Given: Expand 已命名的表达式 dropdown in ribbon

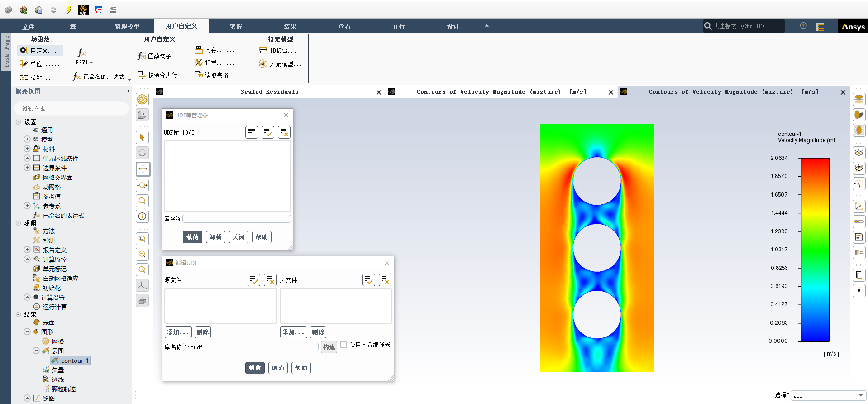Looking at the screenshot, I should [x=129, y=80].
